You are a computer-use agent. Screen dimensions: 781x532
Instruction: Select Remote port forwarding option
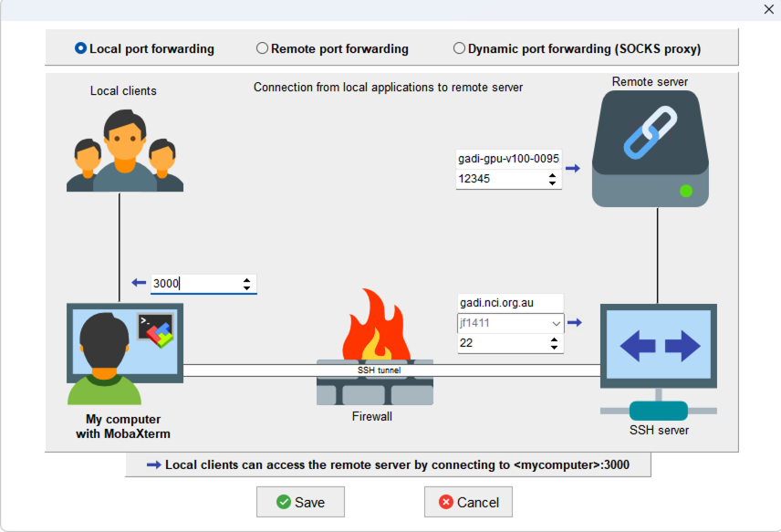coord(263,48)
